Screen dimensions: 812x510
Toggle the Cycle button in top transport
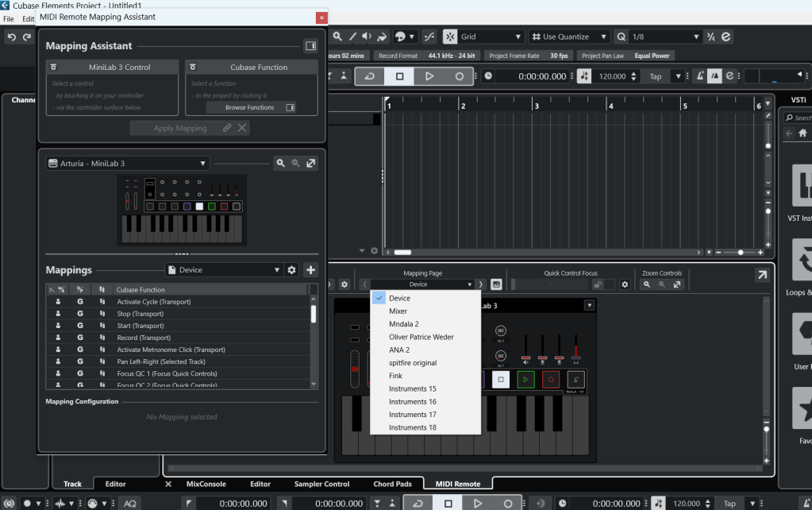(370, 76)
